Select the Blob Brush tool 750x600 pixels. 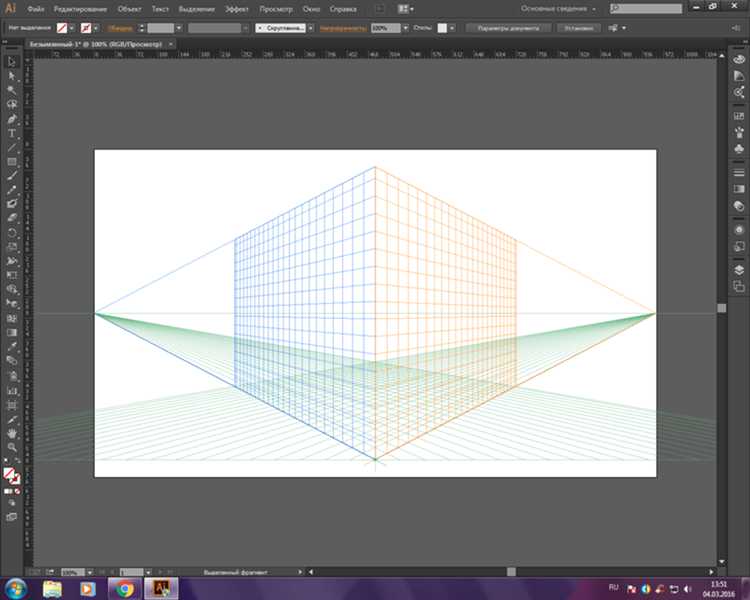(12, 204)
